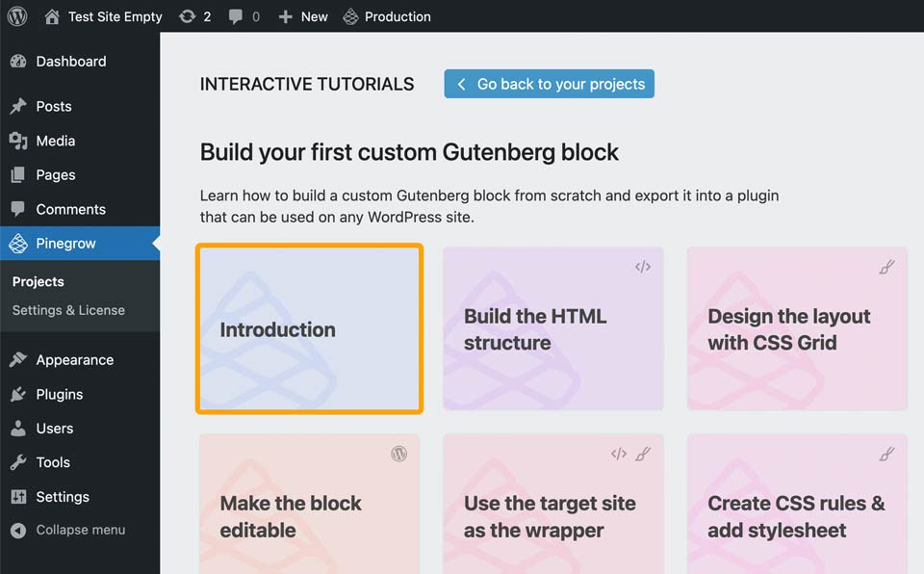Open the site home icon Test Site Empty
The width and height of the screenshot is (924, 574).
pos(53,16)
